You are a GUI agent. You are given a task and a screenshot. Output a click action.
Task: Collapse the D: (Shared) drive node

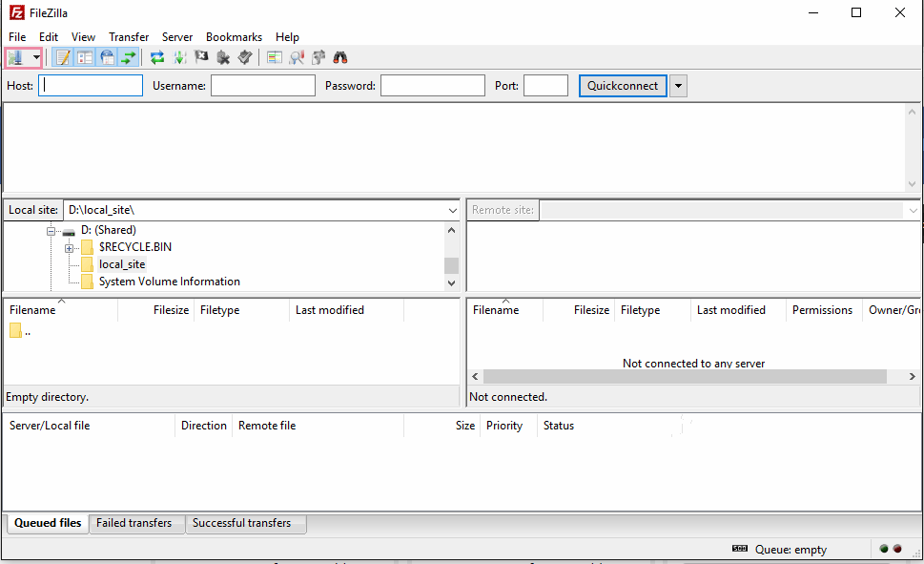pyautogui.click(x=51, y=231)
